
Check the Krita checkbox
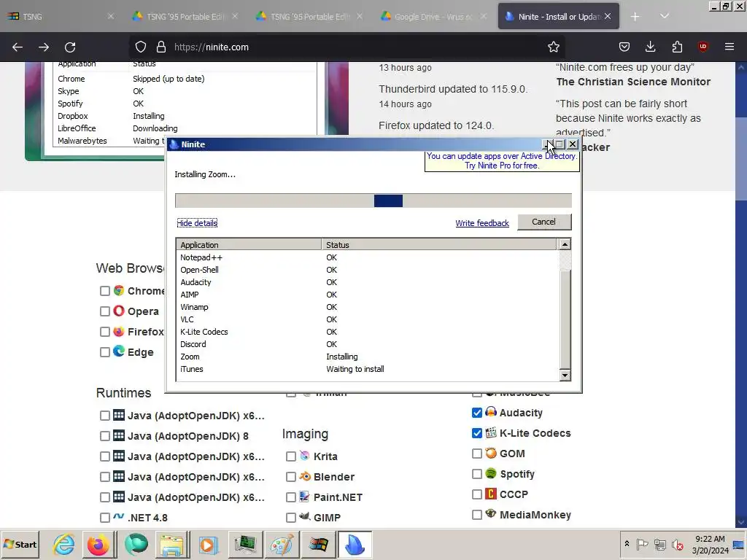pos(290,456)
